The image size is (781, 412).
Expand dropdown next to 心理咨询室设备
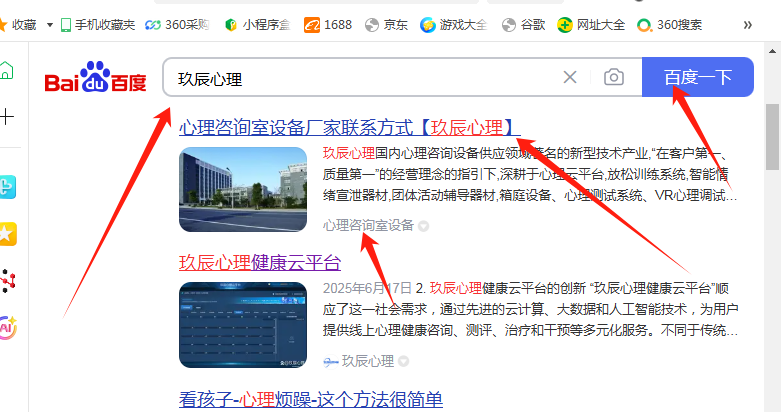click(x=423, y=226)
